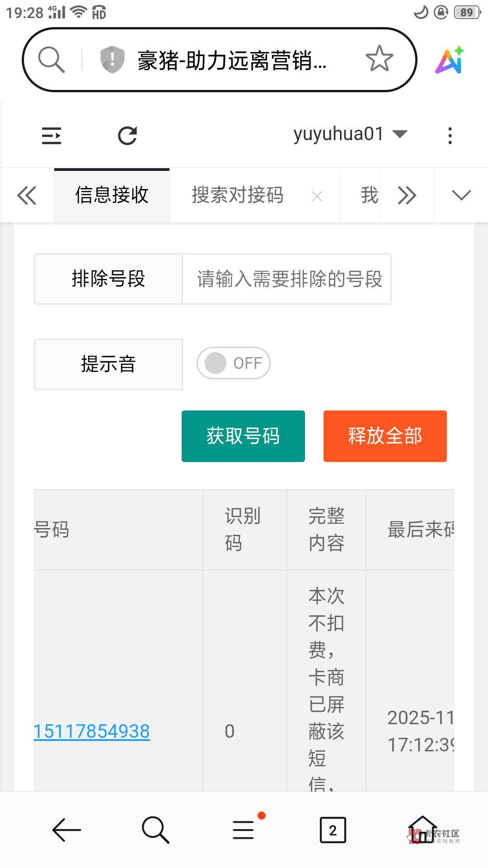Refresh the page with reload icon

(x=127, y=136)
